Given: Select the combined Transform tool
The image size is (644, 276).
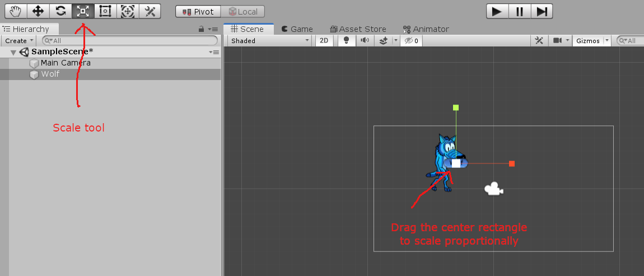Looking at the screenshot, I should (128, 11).
